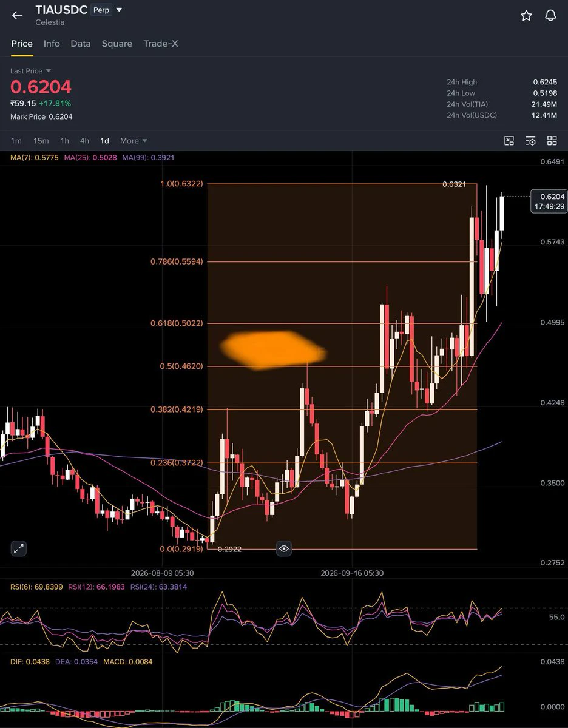This screenshot has width=568, height=728.
Task: Select the 1h timeframe
Action: click(64, 141)
